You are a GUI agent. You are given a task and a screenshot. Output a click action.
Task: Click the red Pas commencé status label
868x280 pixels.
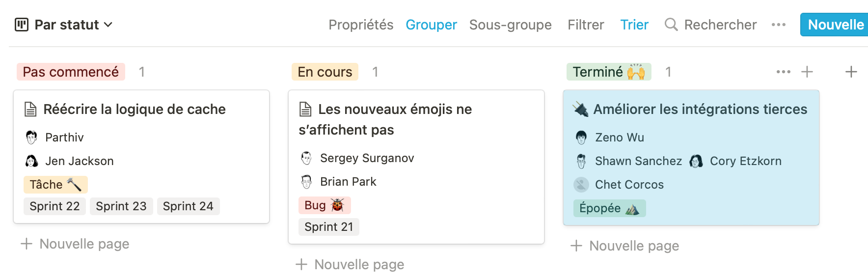[71, 72]
